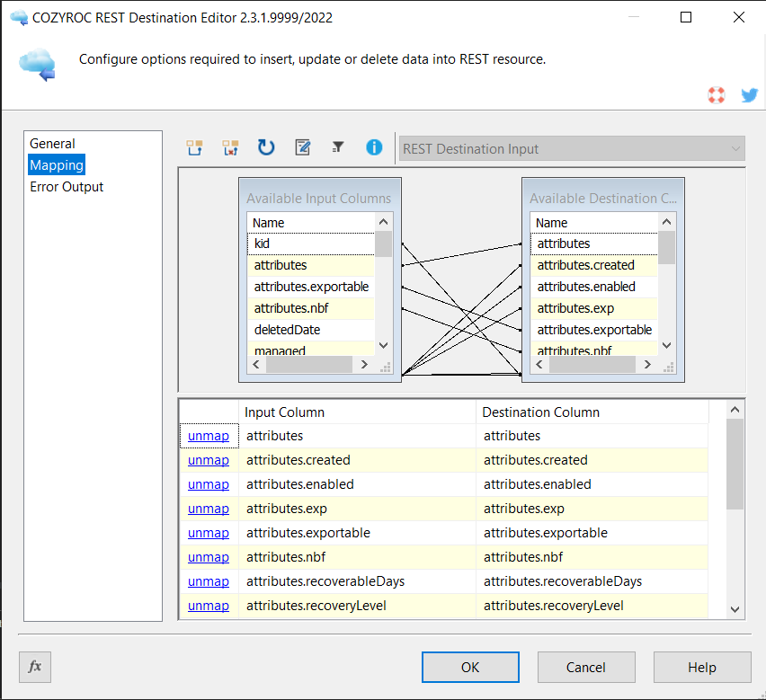Unmap the attributes.created mapping
The height and width of the screenshot is (700, 766).
click(208, 460)
